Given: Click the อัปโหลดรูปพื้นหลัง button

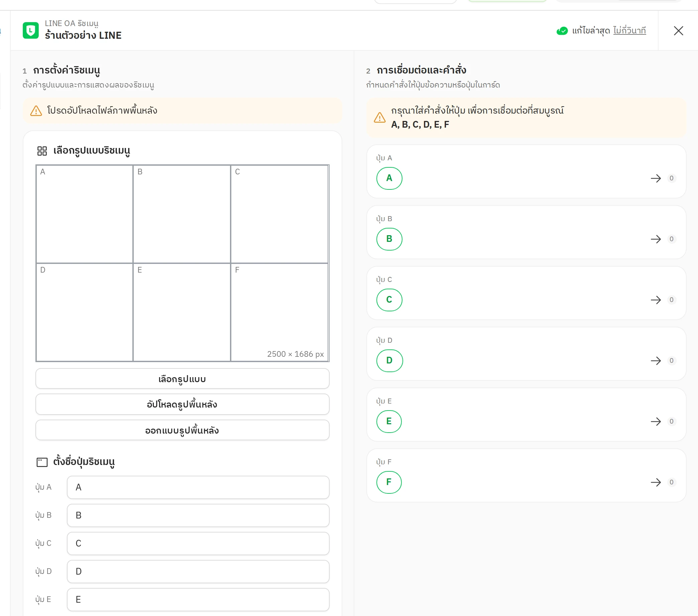Looking at the screenshot, I should click(x=182, y=404).
